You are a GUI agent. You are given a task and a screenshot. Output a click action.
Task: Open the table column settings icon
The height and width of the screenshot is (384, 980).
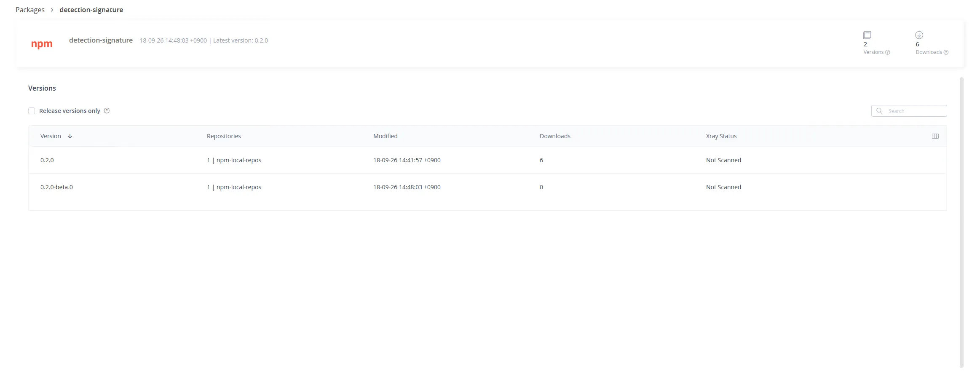[x=935, y=136]
